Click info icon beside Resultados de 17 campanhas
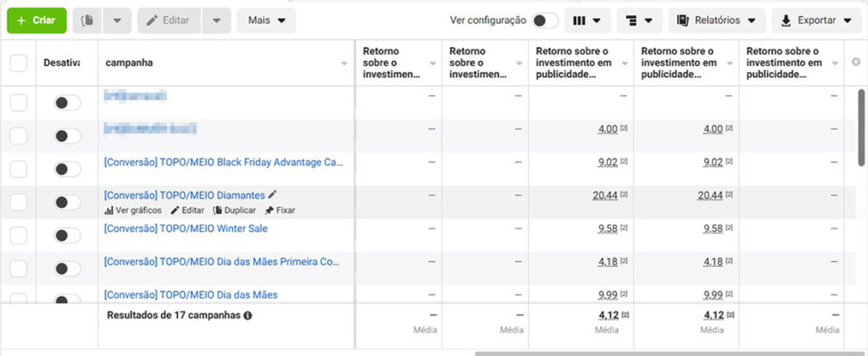Image resolution: width=868 pixels, height=356 pixels. 248,315
